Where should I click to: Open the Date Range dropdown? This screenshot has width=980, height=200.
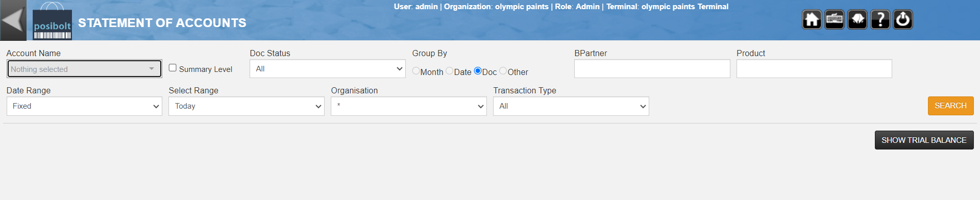click(x=84, y=106)
